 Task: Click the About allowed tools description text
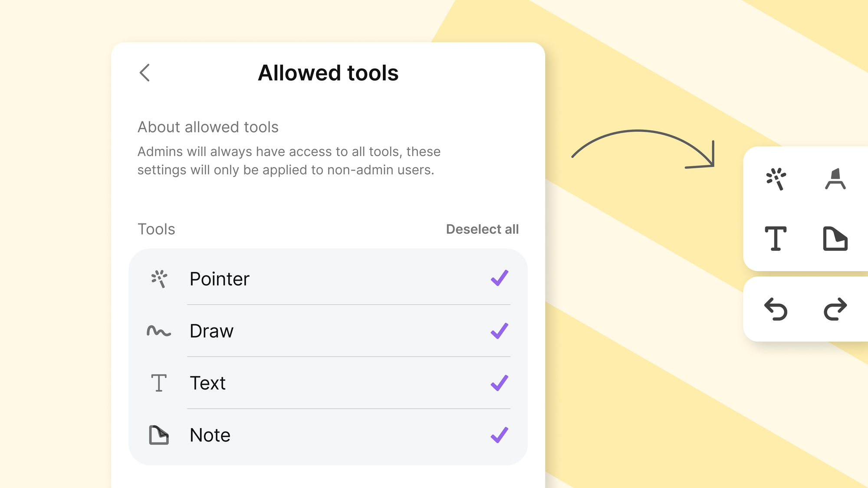289,160
